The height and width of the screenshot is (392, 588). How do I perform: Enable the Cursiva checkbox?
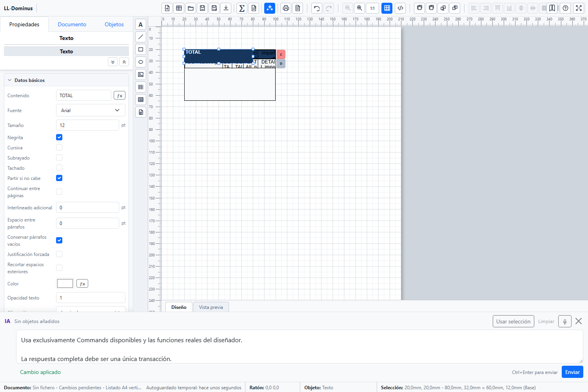coord(59,147)
